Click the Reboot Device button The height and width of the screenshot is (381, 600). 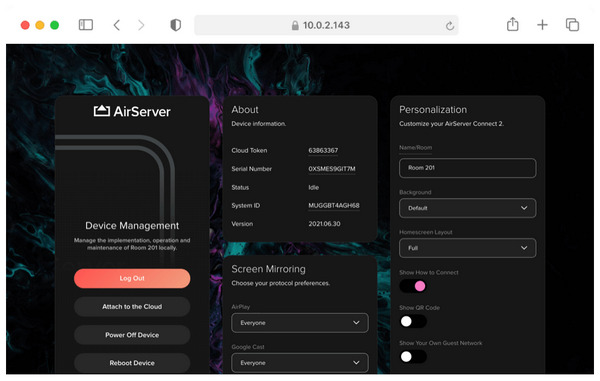pos(132,363)
